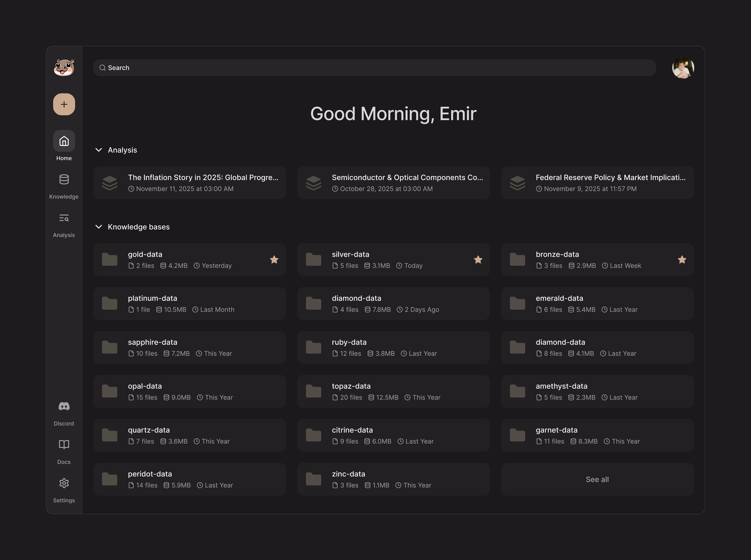Open the garnet-data knowledge base
The width and height of the screenshot is (751, 560).
click(597, 435)
